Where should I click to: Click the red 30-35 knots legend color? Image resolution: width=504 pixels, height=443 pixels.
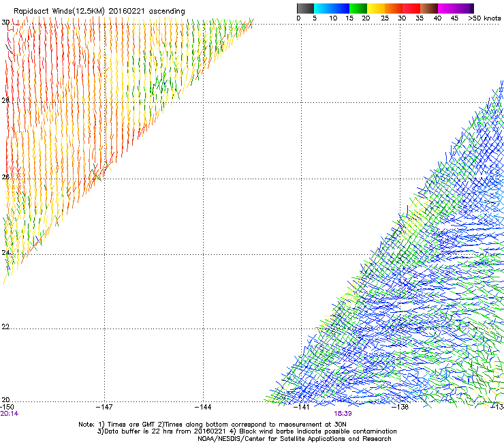[x=411, y=8]
